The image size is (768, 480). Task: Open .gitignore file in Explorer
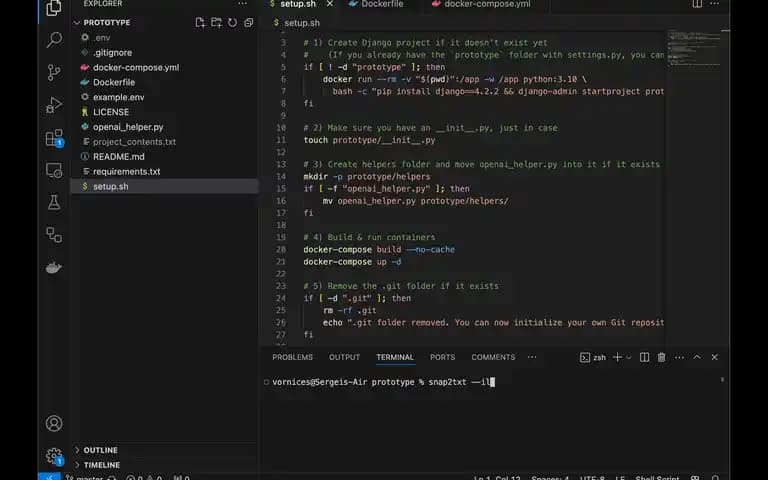[165, 52]
